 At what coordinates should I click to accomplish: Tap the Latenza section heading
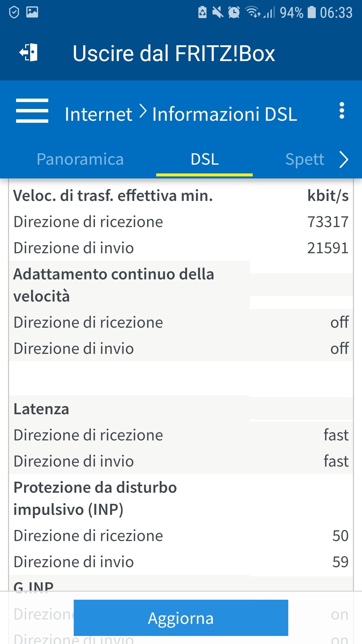[41, 409]
